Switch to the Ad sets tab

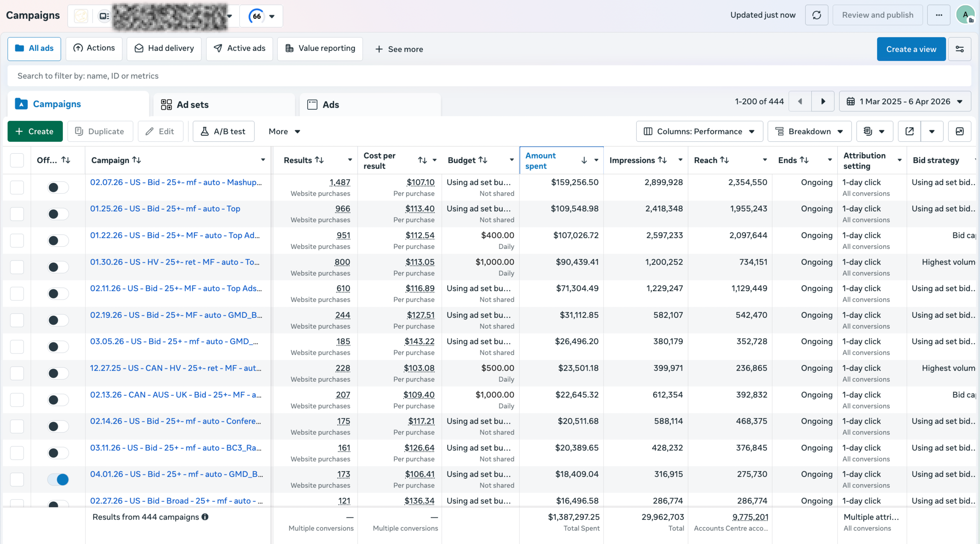tap(224, 105)
